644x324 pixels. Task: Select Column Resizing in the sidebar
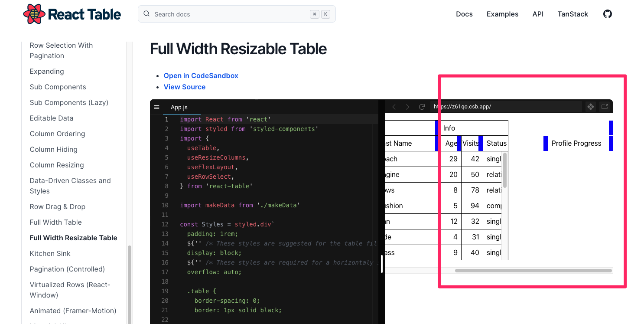tap(57, 165)
